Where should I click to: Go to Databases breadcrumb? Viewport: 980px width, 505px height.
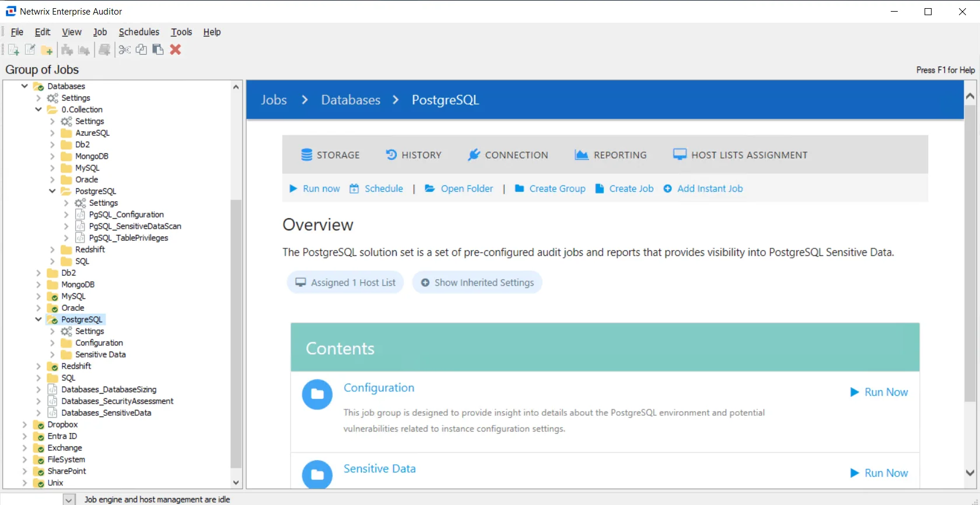pyautogui.click(x=351, y=100)
